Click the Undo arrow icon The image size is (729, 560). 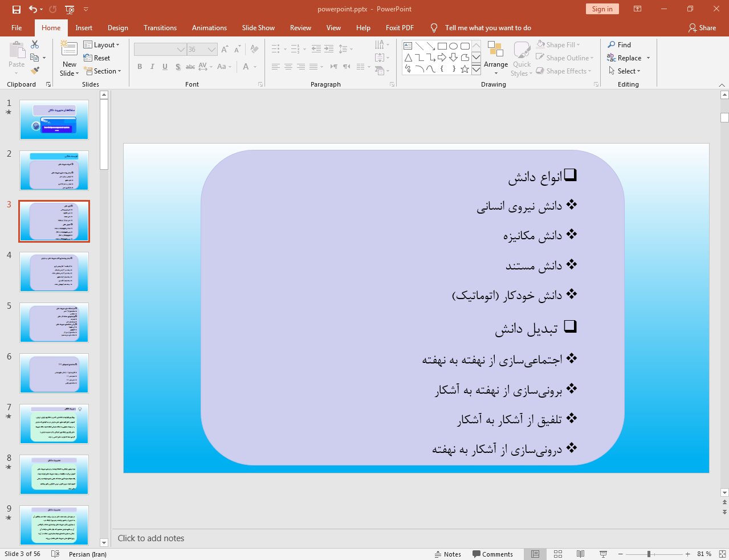pyautogui.click(x=33, y=9)
